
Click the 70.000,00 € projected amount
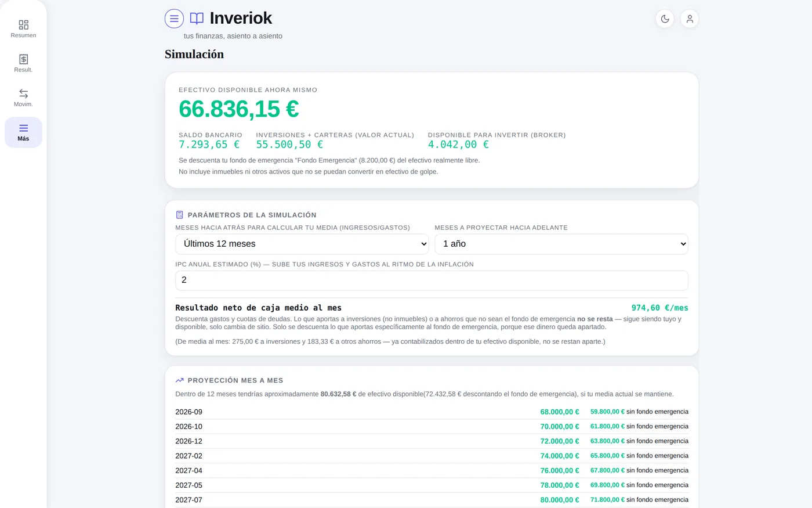tap(560, 426)
